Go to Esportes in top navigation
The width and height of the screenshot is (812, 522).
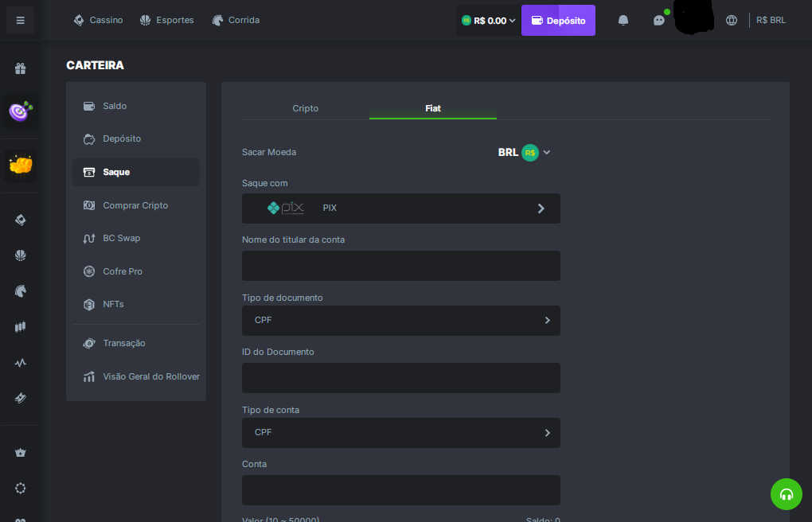166,20
